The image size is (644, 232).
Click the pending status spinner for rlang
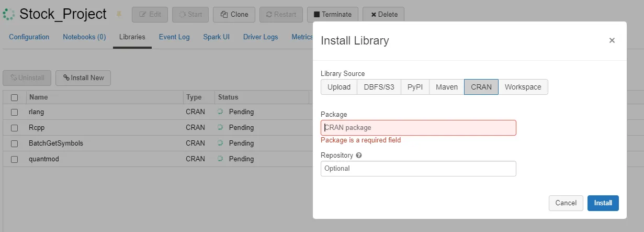coord(220,112)
